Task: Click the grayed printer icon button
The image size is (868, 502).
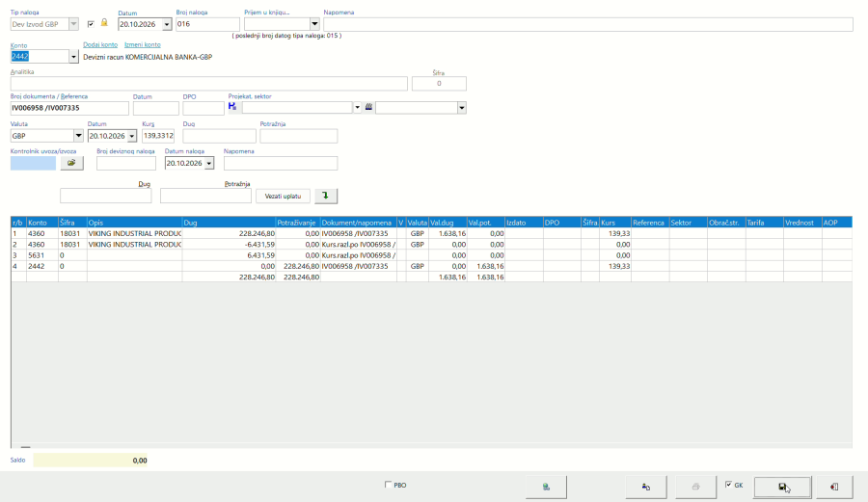Action: [695, 487]
